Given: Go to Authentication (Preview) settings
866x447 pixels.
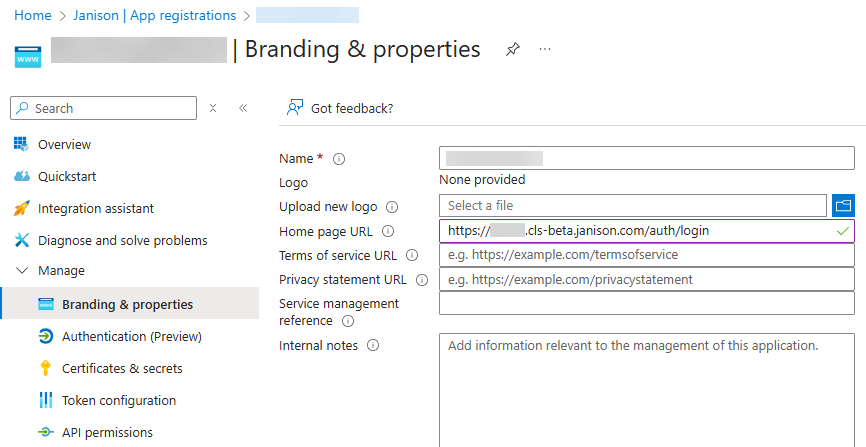Looking at the screenshot, I should (131, 337).
